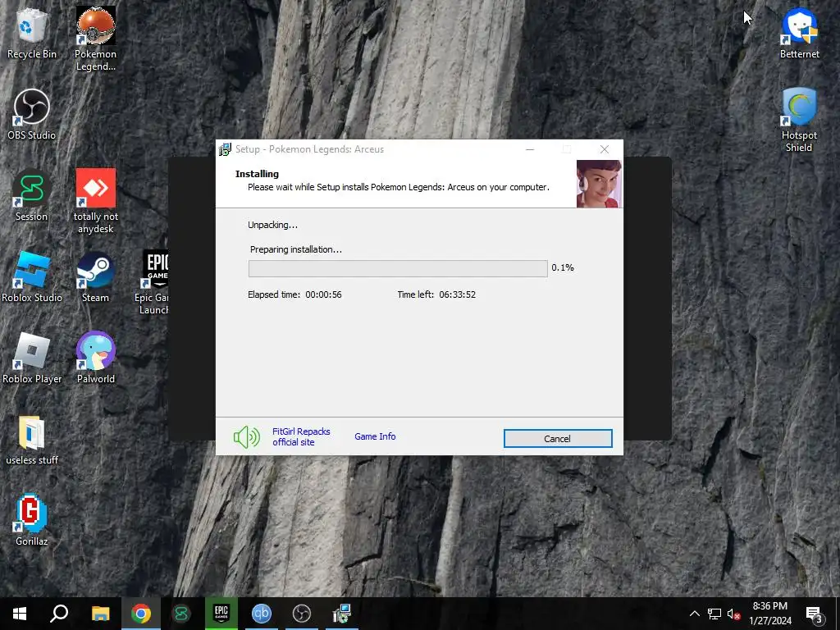Viewport: 840px width, 630px height.
Task: Show hidden system tray icons
Action: click(694, 614)
